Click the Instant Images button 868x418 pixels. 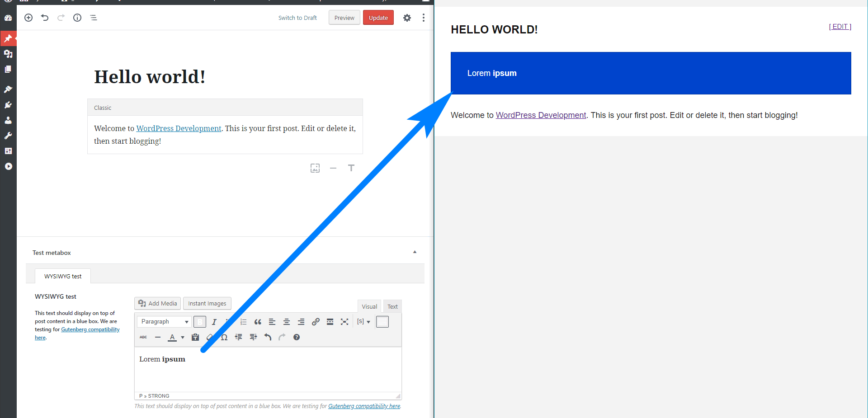pos(207,303)
